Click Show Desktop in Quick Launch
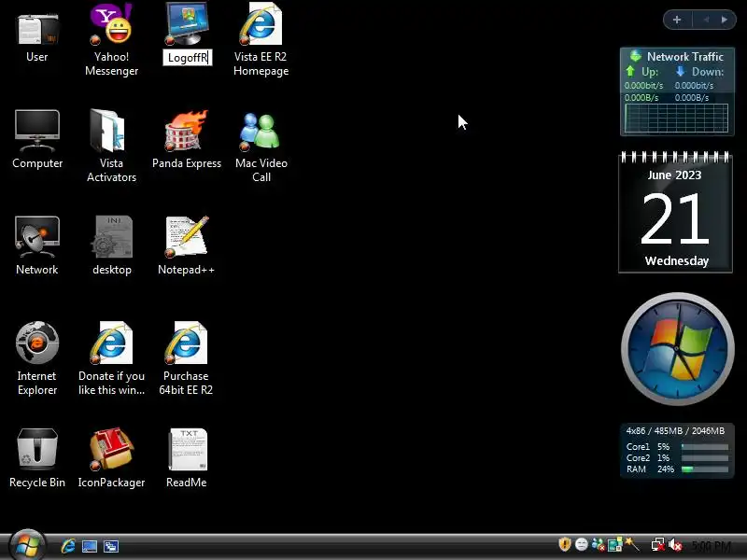The width and height of the screenshot is (747, 560). tap(90, 546)
